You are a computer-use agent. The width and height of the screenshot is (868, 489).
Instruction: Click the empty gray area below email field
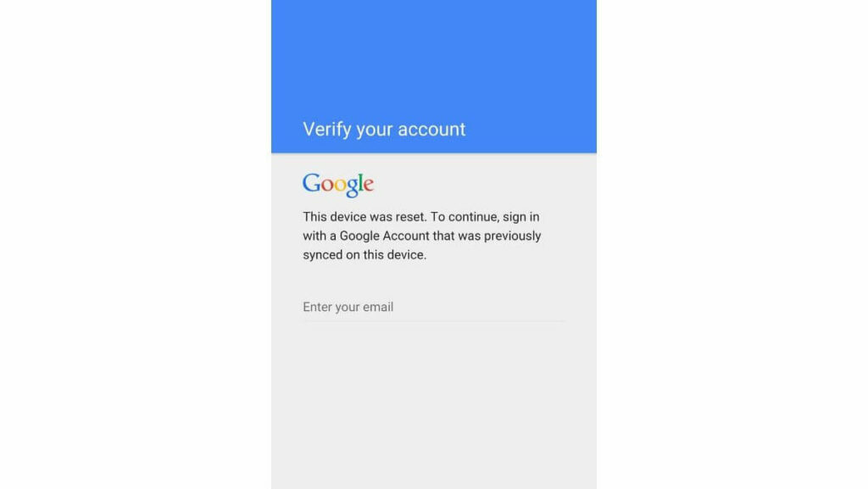click(x=433, y=403)
